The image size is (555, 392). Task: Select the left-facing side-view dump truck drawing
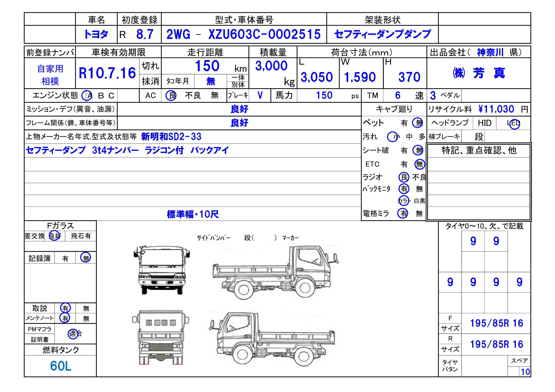[272, 339]
